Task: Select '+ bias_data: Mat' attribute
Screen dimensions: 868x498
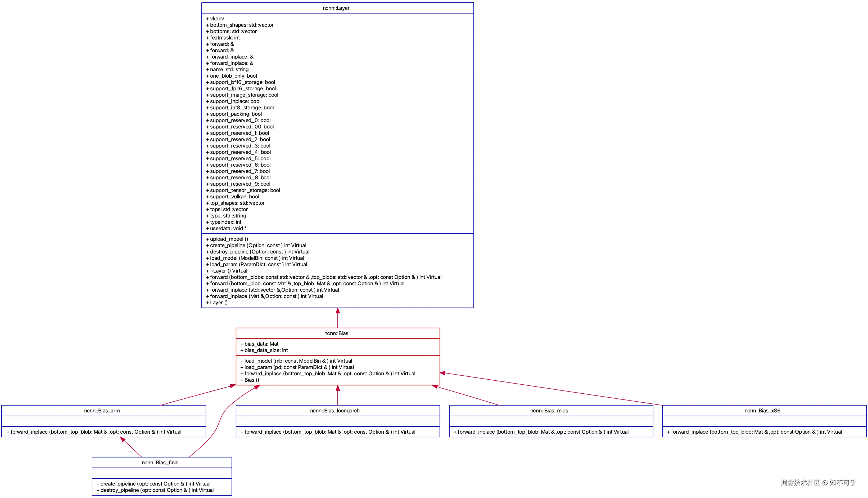Action: coord(259,344)
